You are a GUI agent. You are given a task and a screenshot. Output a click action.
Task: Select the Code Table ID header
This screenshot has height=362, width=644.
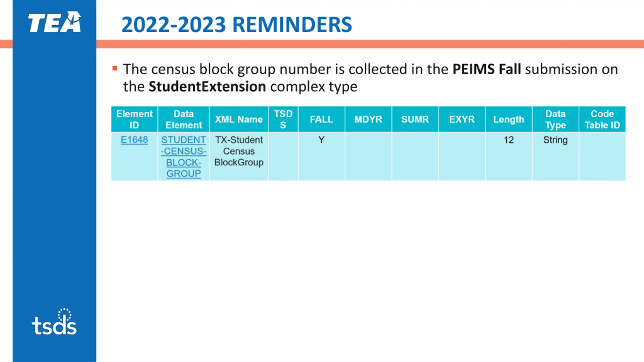click(602, 119)
